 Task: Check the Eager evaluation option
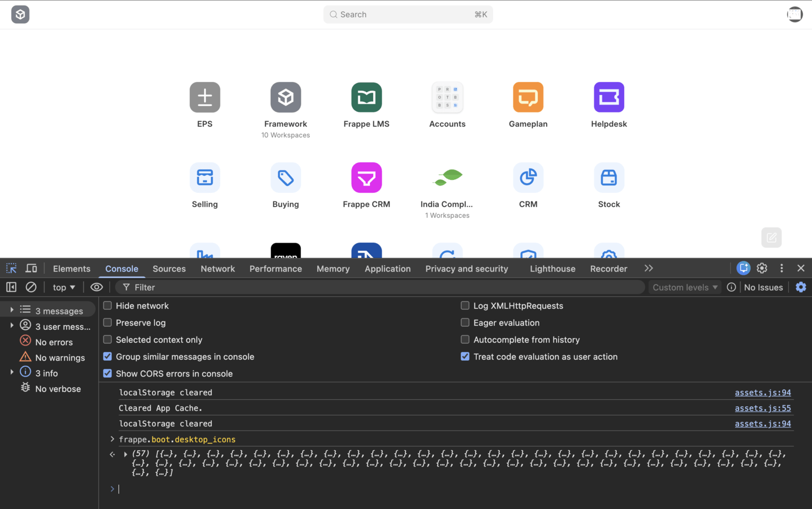[x=465, y=322]
